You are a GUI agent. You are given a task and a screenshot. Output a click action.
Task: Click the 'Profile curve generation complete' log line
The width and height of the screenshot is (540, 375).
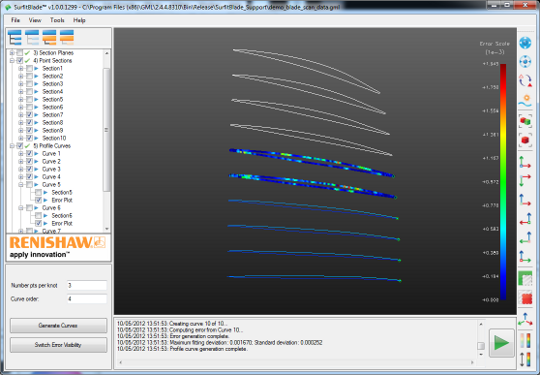click(182, 349)
